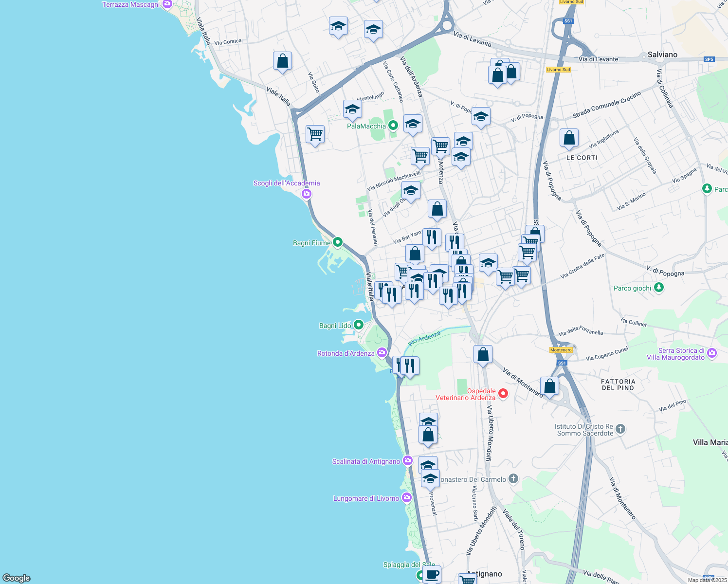Select the Bagni Lido green marker
This screenshot has width=728, height=584.
point(359,325)
